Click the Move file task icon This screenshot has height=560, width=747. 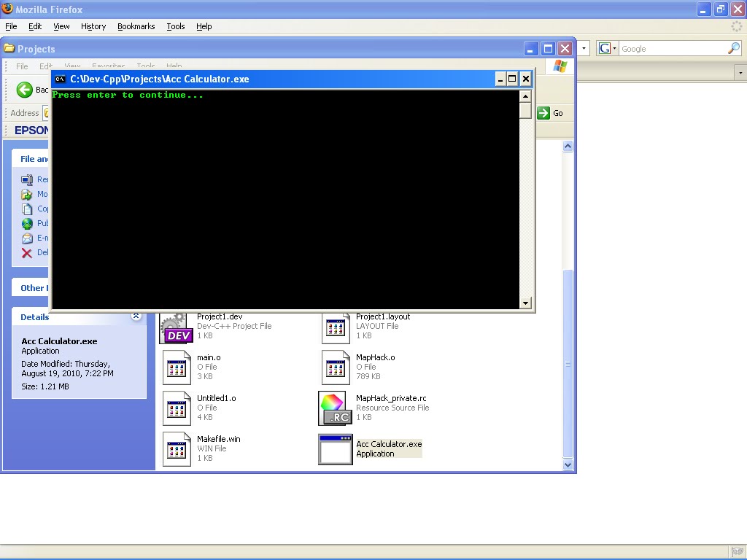tap(27, 194)
